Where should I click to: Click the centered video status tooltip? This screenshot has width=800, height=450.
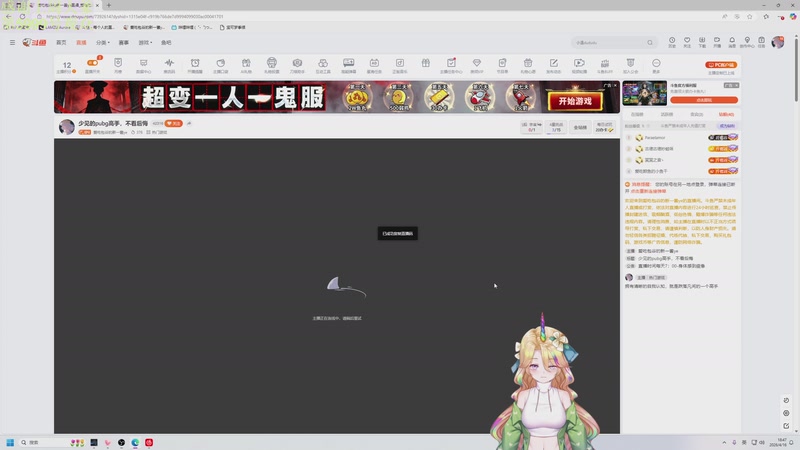[397, 234]
